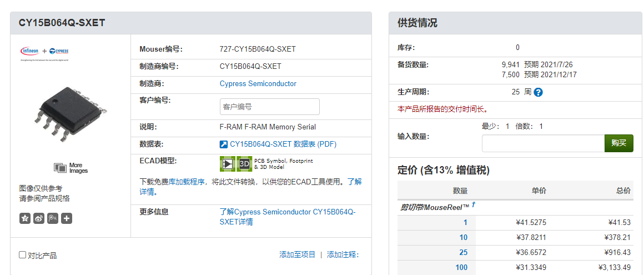The width and height of the screenshot is (644, 275).
Task: Select quantity 10 price break link
Action: tap(463, 238)
